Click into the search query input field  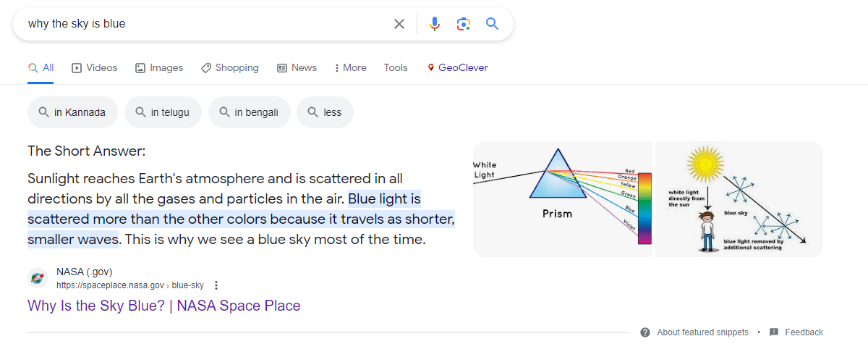(203, 24)
